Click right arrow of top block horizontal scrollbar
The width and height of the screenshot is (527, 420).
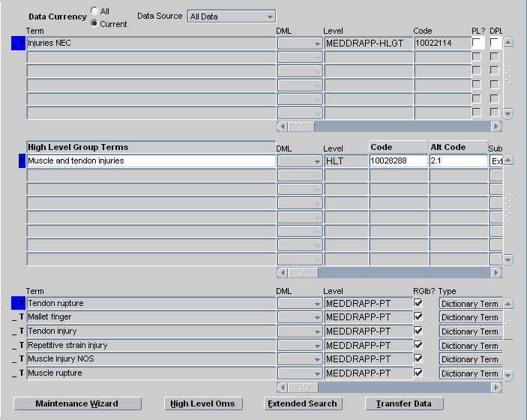[x=496, y=127]
